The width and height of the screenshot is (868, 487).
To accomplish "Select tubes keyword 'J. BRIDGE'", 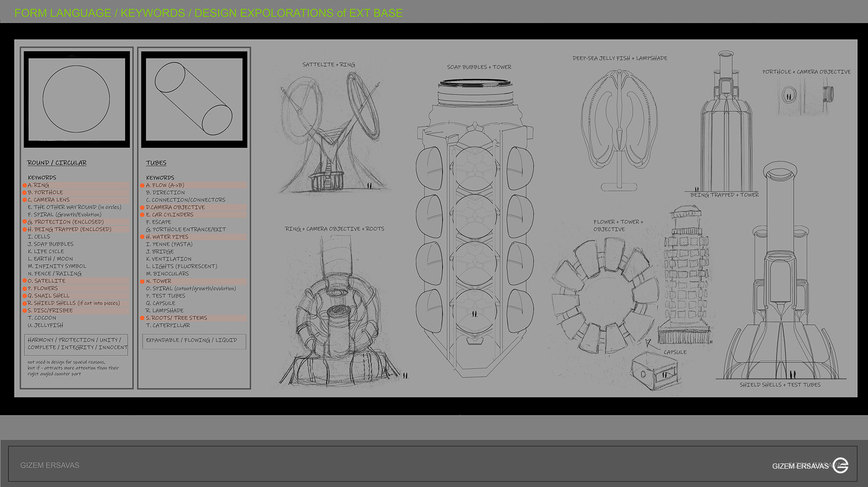I will pyautogui.click(x=160, y=252).
